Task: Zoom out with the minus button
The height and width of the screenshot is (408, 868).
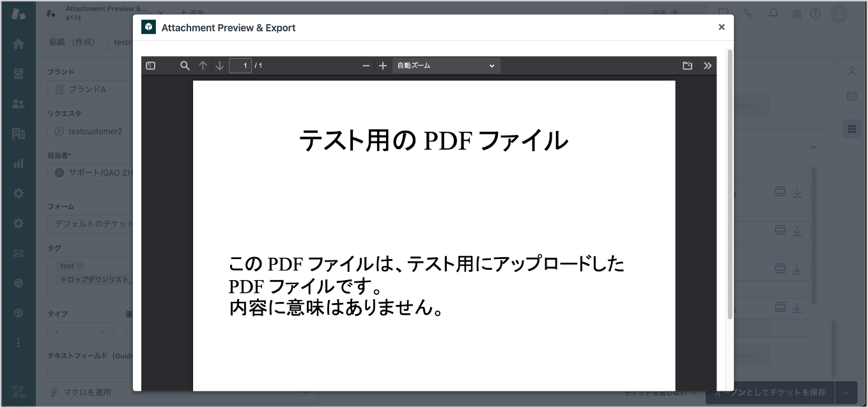Action: pos(366,66)
